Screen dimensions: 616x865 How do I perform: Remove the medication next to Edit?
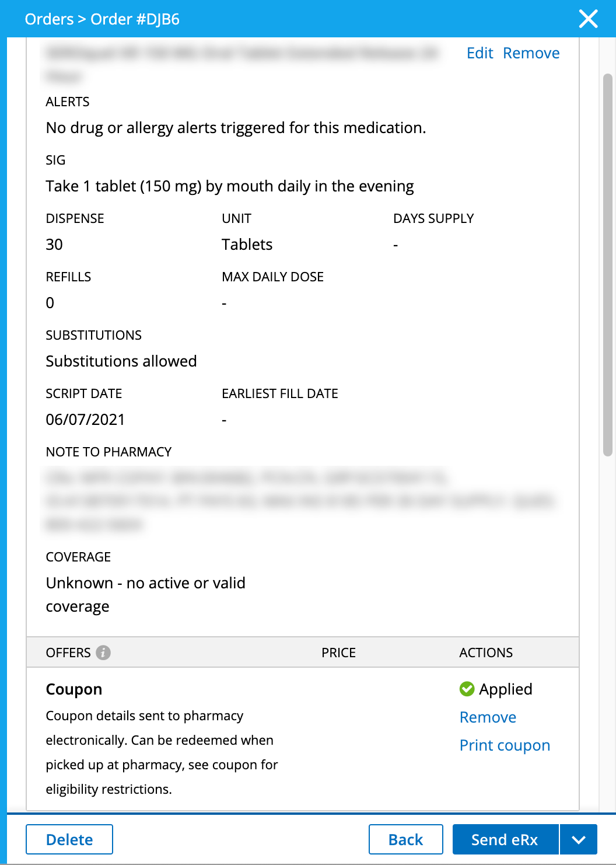[531, 53]
